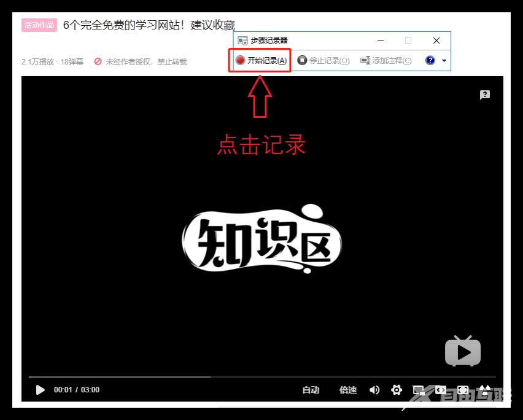
Task: Play the video with the play button
Action: [x=40, y=390]
